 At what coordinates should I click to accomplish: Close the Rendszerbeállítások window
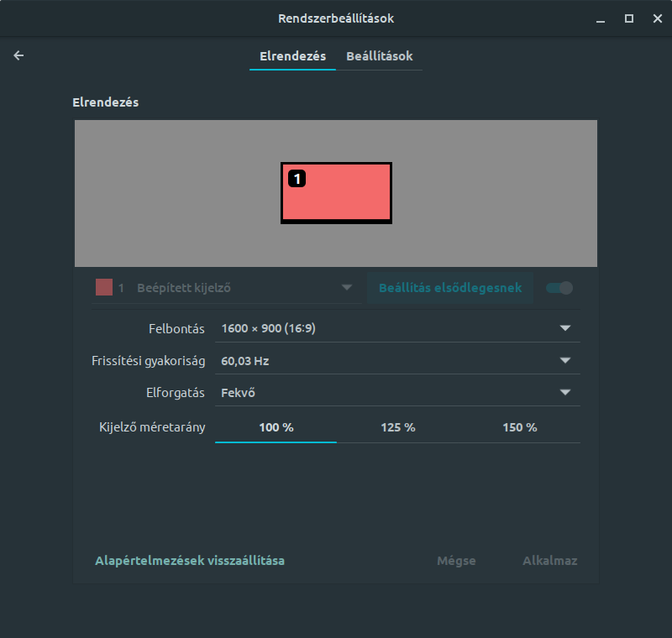pyautogui.click(x=658, y=18)
